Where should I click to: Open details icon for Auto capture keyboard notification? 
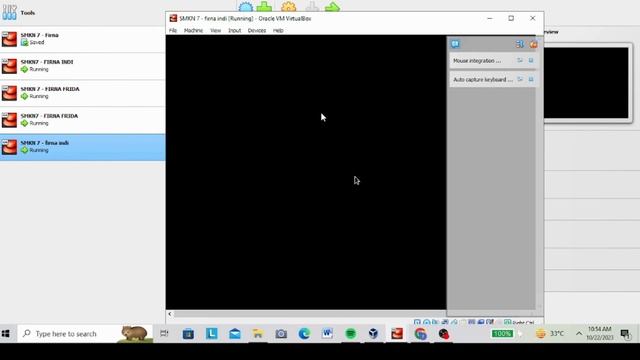[520, 79]
